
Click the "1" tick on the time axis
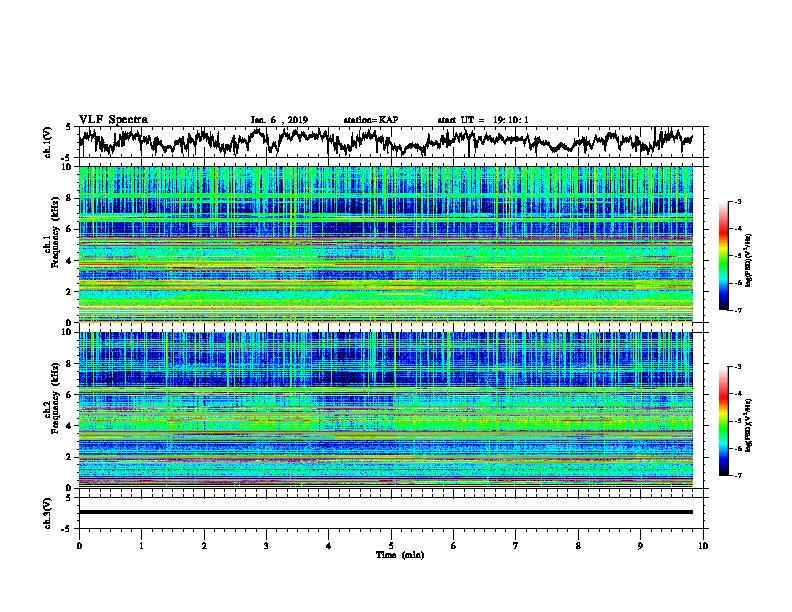coord(141,546)
